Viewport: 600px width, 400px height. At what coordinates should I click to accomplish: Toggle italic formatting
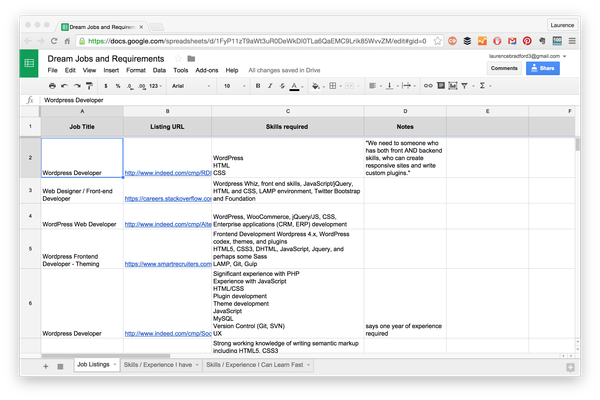(270, 86)
